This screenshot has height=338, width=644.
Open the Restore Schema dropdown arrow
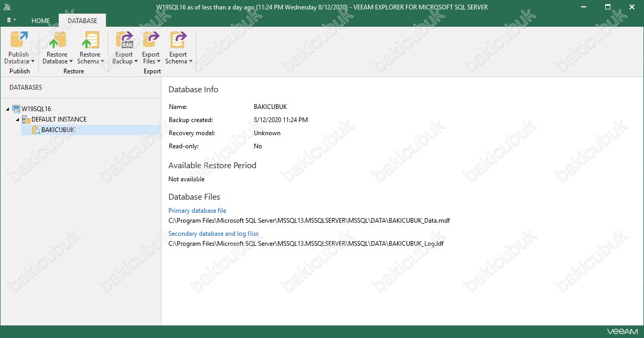click(102, 62)
